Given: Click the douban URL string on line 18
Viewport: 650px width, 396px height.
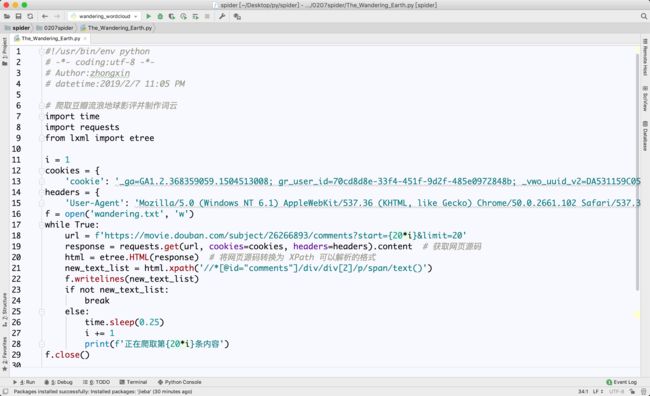Looking at the screenshot, I should [281, 236].
